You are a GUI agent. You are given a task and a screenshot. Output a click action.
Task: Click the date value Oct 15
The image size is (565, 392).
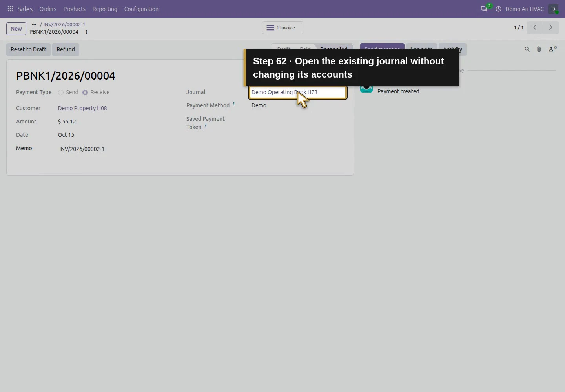click(x=66, y=135)
